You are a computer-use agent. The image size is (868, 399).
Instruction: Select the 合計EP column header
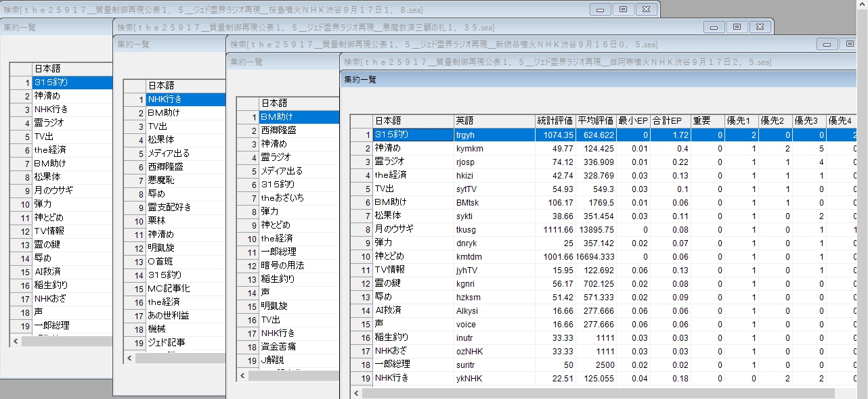coord(667,121)
